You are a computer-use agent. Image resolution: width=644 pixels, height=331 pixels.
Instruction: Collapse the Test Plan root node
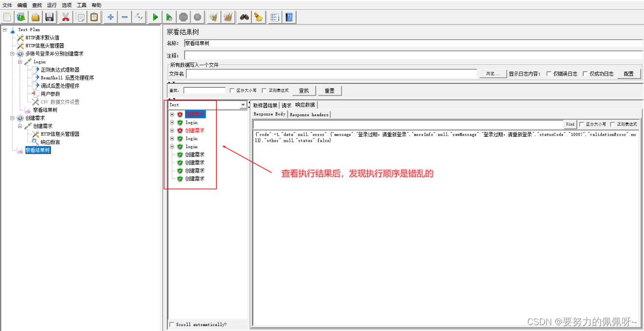point(4,29)
